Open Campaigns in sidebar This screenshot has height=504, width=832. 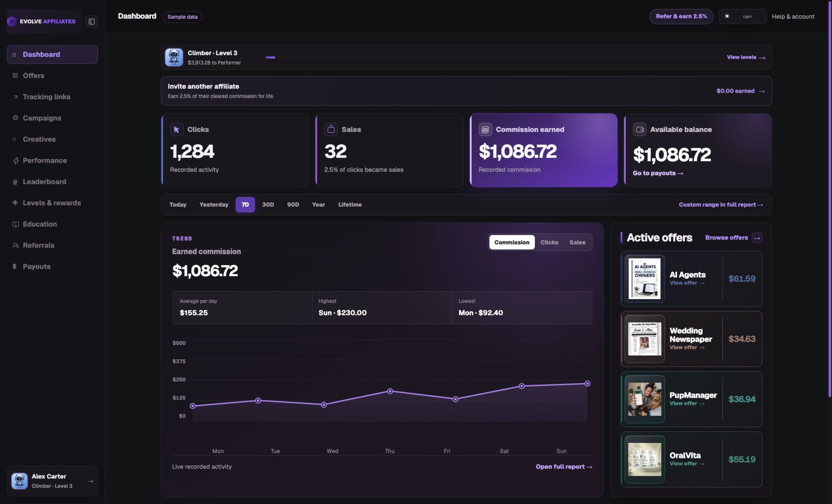[x=53, y=118]
